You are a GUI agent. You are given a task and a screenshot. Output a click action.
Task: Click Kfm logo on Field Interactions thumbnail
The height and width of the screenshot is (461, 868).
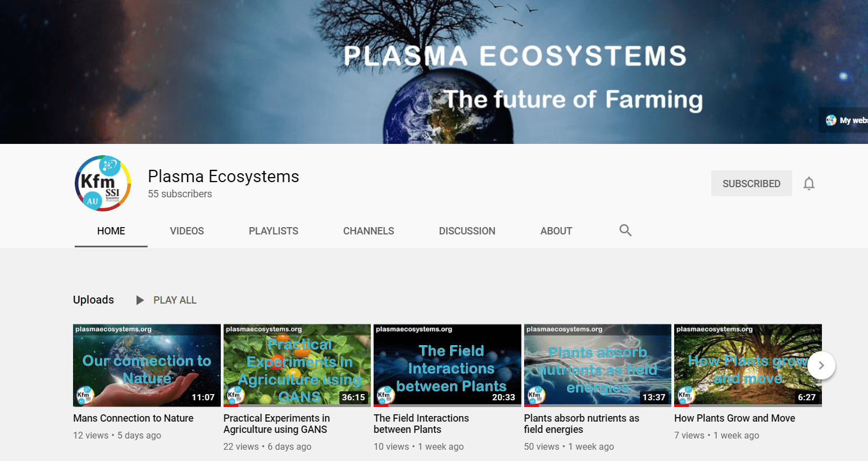coord(385,395)
